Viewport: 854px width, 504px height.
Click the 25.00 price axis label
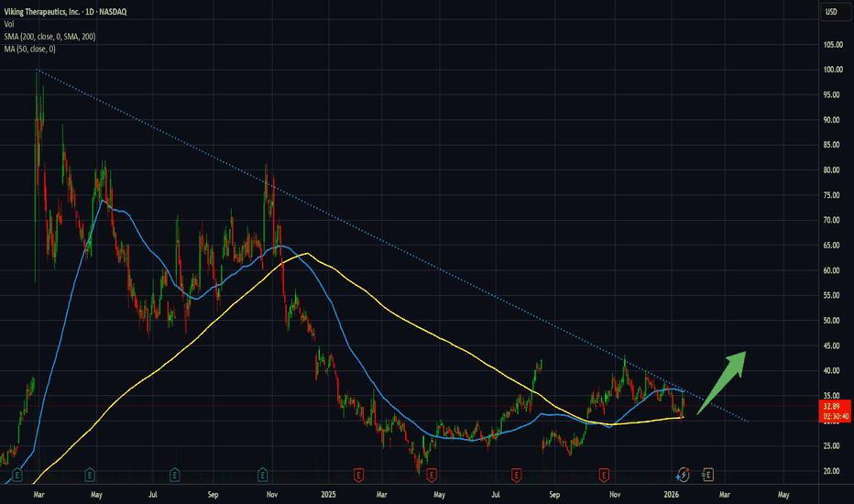point(832,445)
